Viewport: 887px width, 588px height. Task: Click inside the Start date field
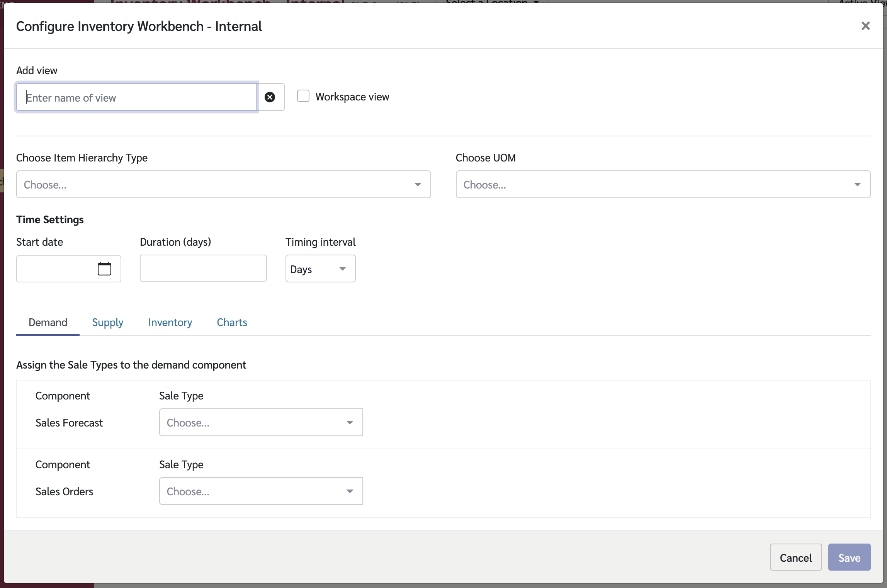(x=54, y=269)
